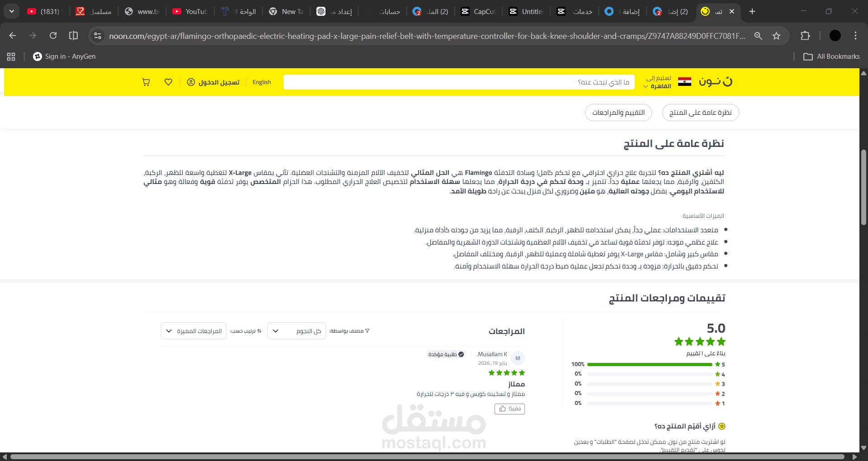The width and height of the screenshot is (868, 461).
Task: Click the search field ما الذي تبحث عنه
Action: (x=459, y=82)
